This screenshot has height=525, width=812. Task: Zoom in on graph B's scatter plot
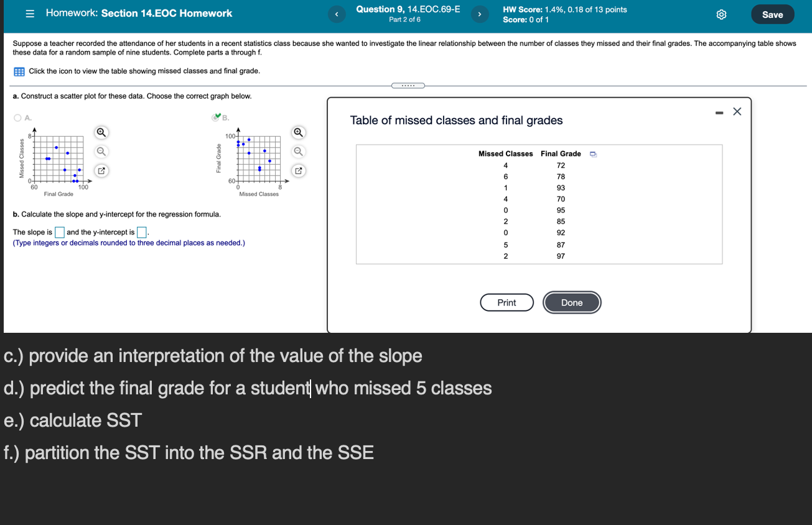[298, 132]
